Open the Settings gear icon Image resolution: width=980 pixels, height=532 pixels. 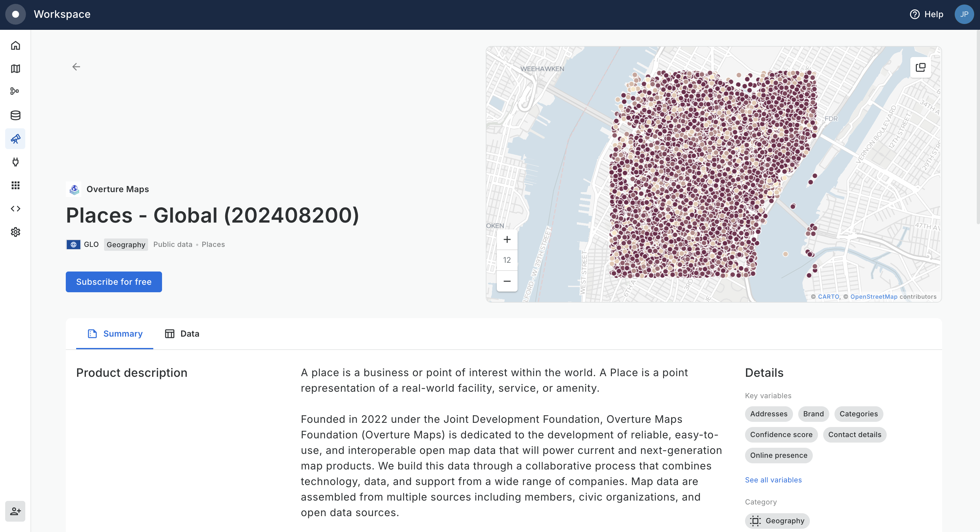tap(15, 232)
